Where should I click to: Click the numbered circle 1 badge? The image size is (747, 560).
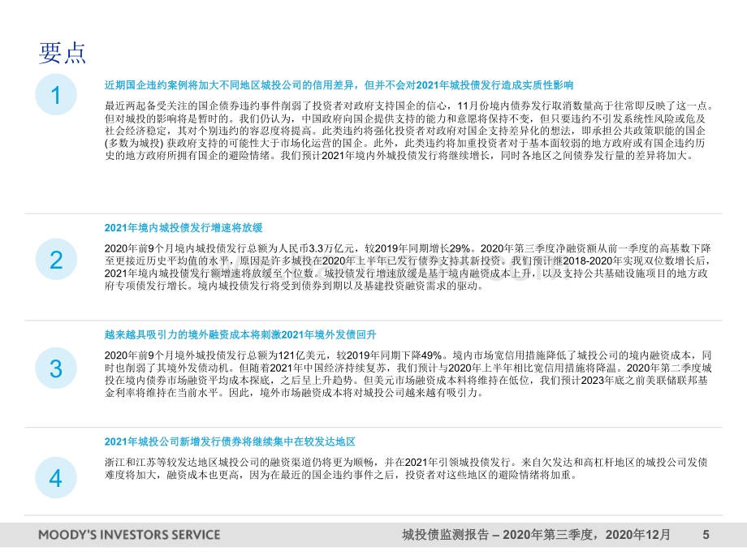coord(56,95)
